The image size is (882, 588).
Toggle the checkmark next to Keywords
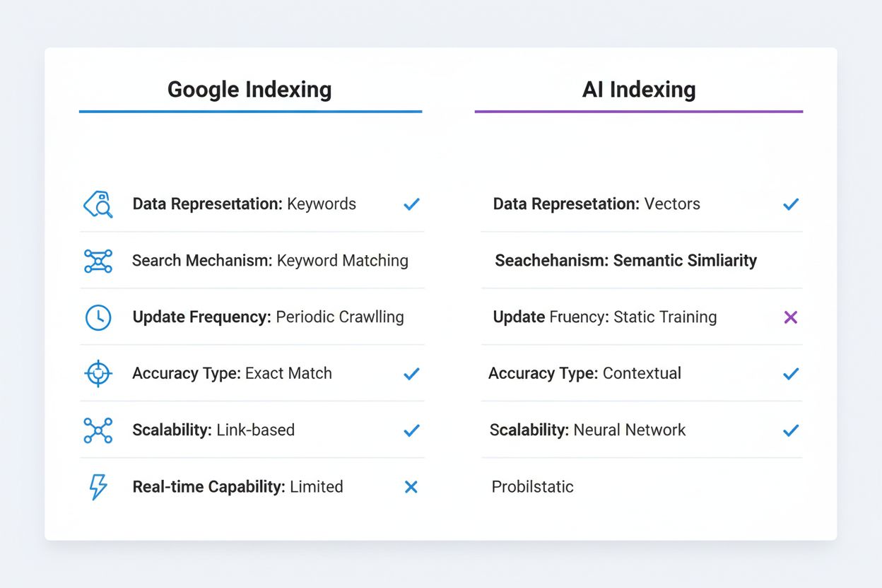411,204
